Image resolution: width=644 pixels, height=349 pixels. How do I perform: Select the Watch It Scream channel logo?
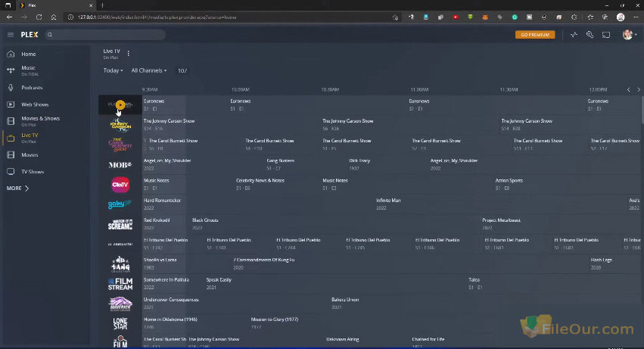point(120,224)
